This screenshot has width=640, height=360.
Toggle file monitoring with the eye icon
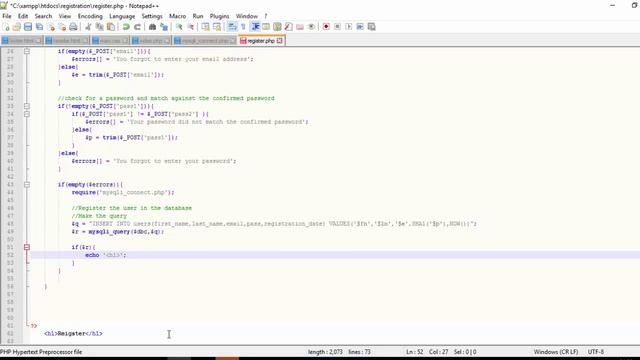click(x=311, y=27)
